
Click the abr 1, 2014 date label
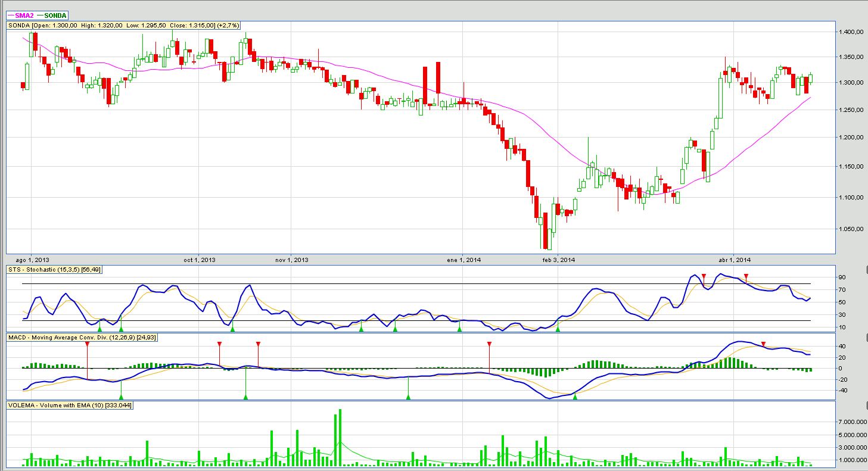pyautogui.click(x=734, y=260)
